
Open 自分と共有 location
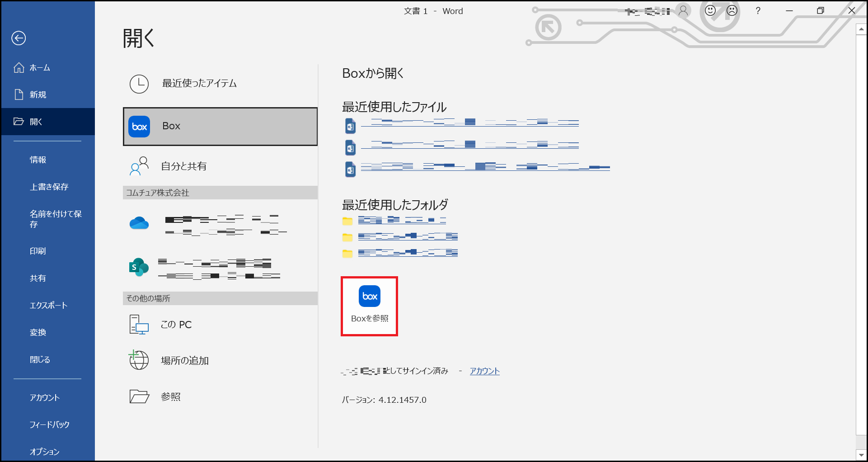point(220,166)
